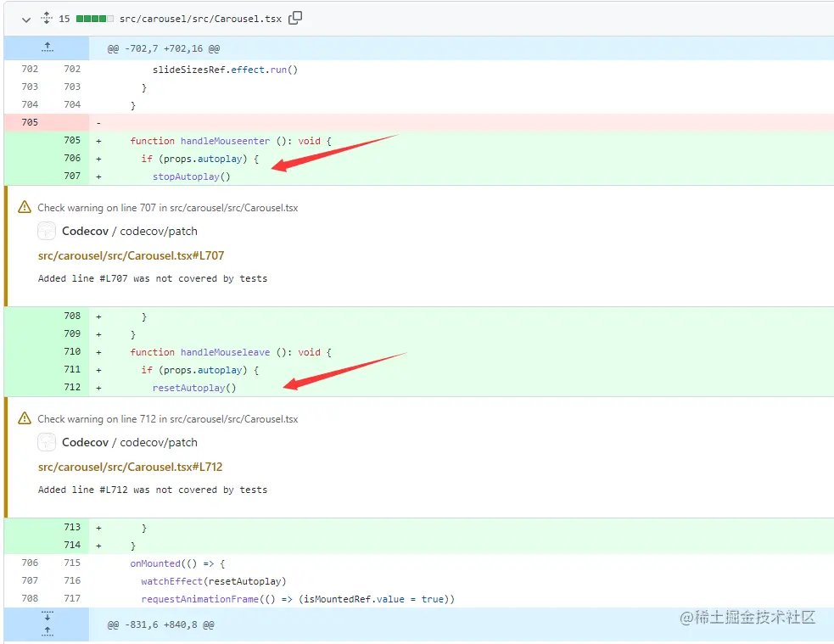Select added line number 706
This screenshot has height=644, width=834.
pos(72,158)
